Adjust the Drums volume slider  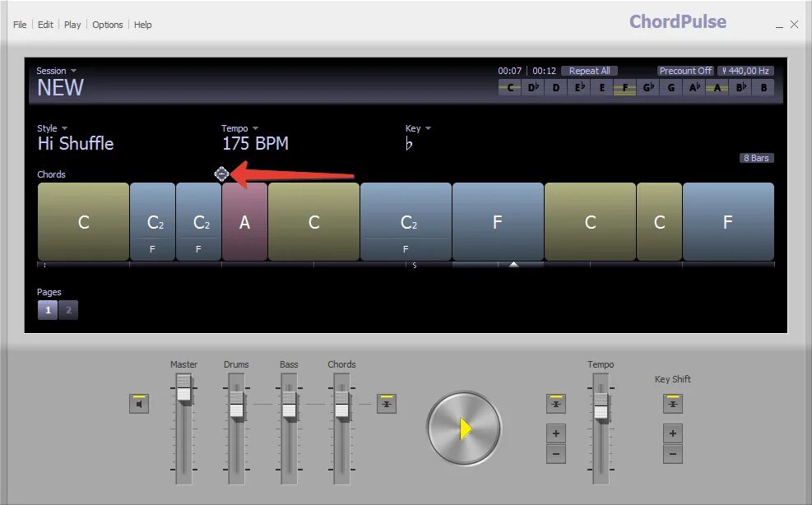[237, 405]
